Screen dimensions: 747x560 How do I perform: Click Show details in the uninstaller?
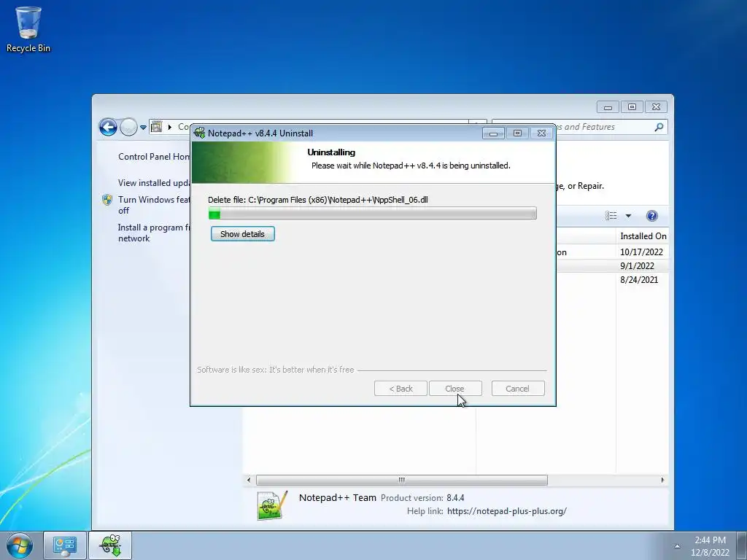pyautogui.click(x=242, y=234)
